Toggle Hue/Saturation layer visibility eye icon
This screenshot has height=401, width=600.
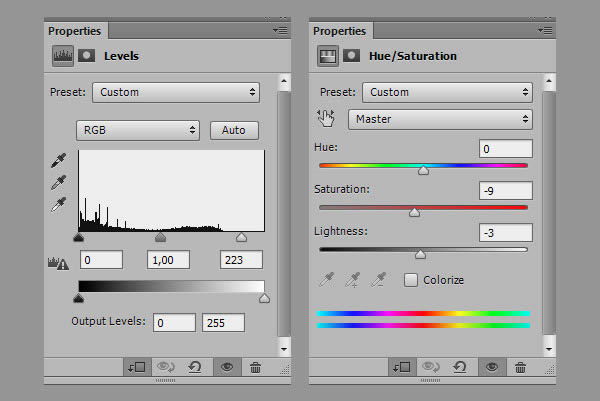pyautogui.click(x=490, y=367)
